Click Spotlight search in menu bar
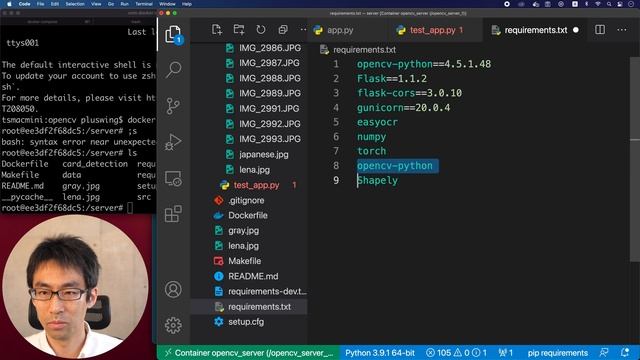The image size is (640, 360). 609,4
